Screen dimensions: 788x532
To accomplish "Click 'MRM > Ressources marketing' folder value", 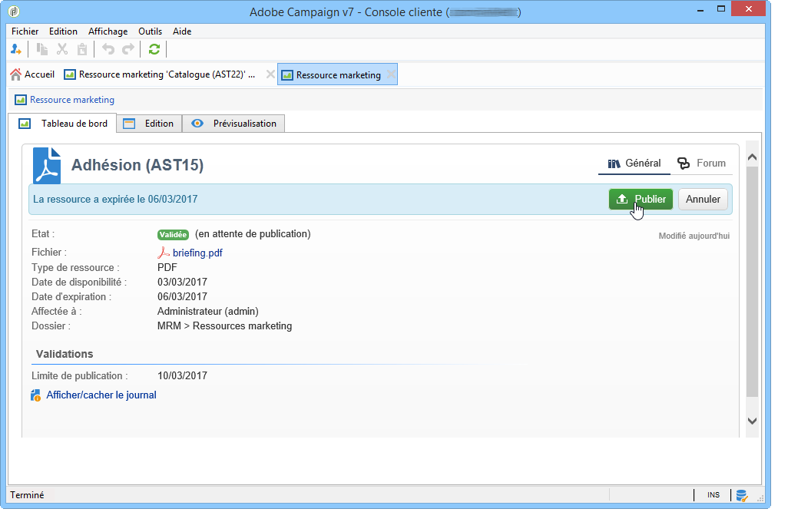I will pos(224,326).
